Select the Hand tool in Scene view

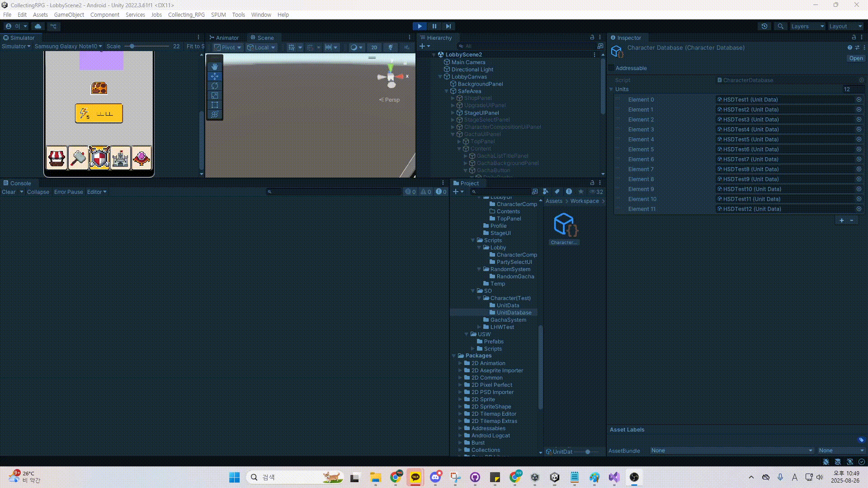pyautogui.click(x=215, y=66)
